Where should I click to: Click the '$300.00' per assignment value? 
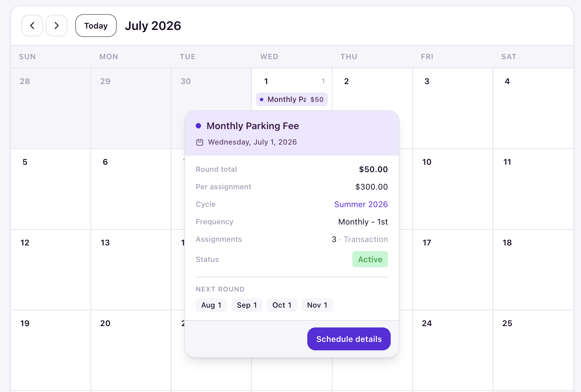(372, 187)
